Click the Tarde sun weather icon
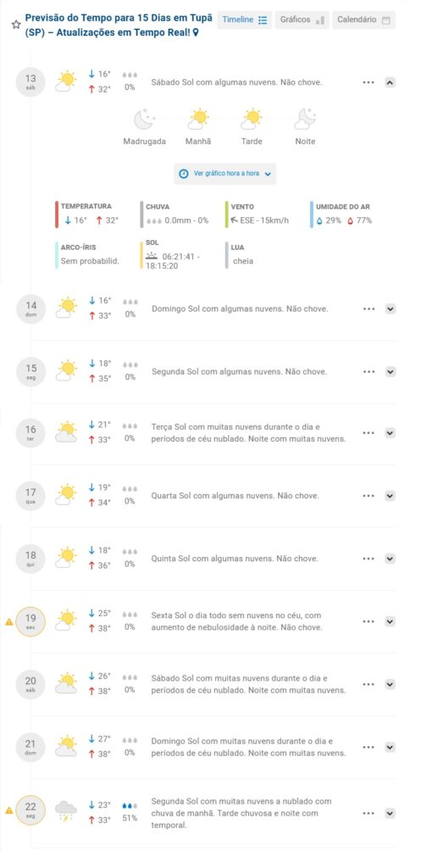Image resolution: width=421 pixels, height=868 pixels. click(252, 119)
